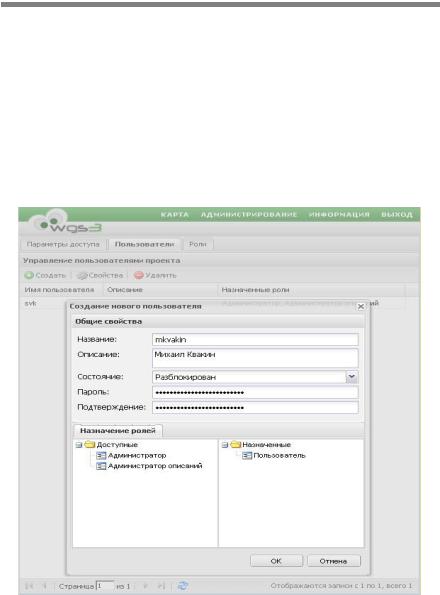Screen dimensions: 440x595
Task: Click the Доступные folder icon
Action: 89,444
